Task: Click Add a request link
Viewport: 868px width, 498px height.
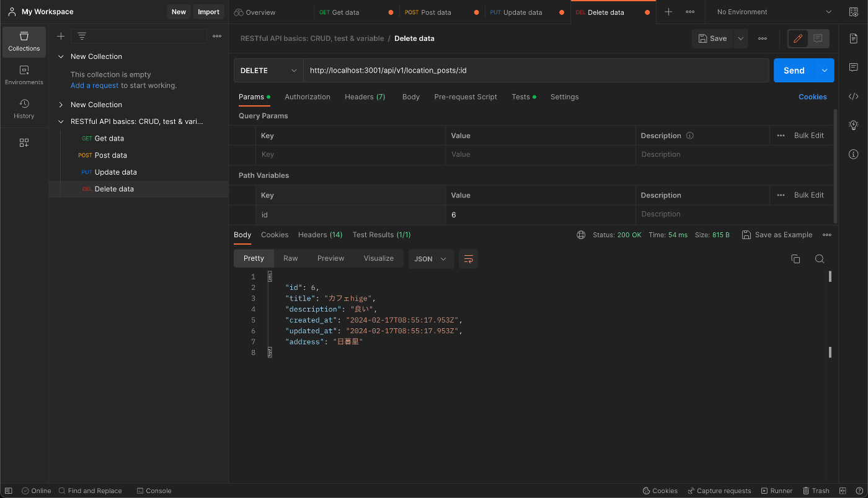Action: click(94, 85)
